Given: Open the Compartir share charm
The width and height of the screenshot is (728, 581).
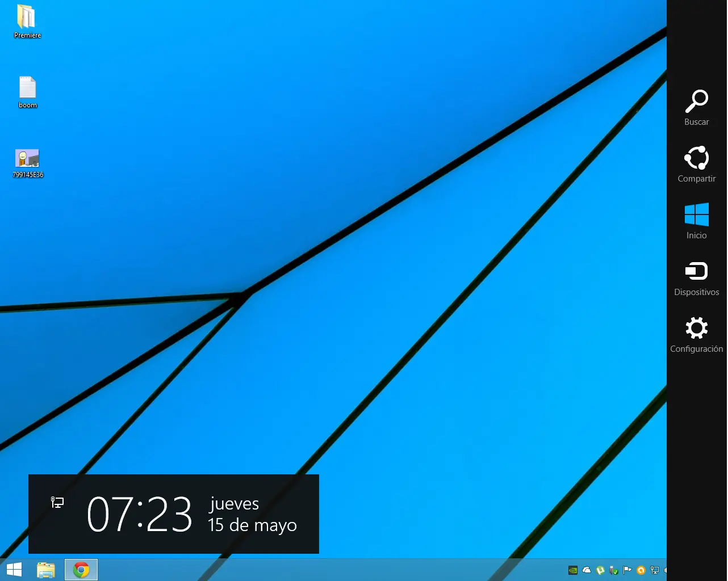Looking at the screenshot, I should (697, 165).
